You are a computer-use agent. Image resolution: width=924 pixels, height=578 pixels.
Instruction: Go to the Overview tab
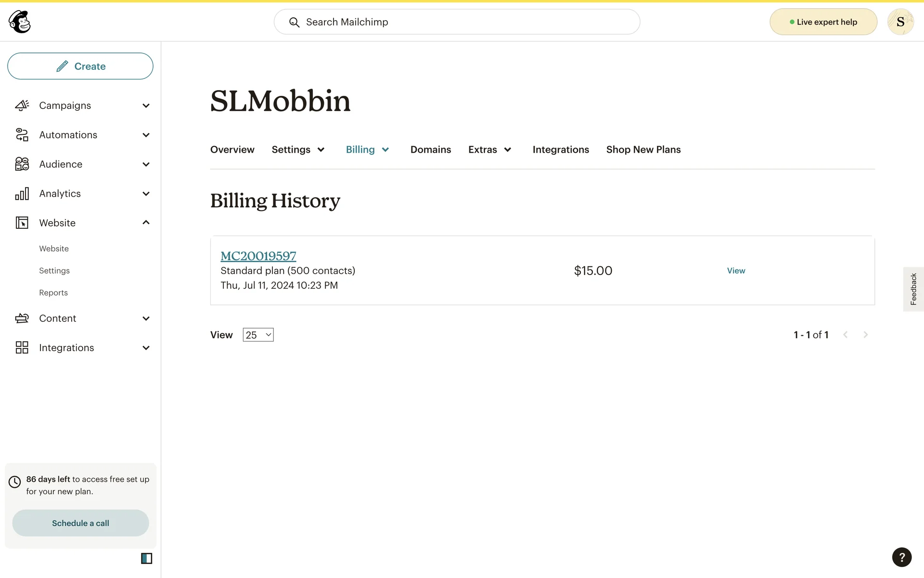[232, 150]
